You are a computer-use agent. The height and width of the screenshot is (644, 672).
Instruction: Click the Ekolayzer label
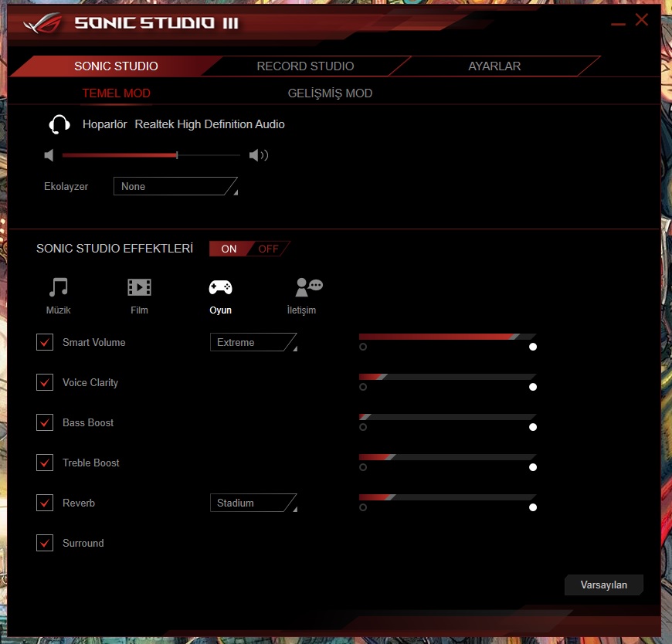coord(66,186)
